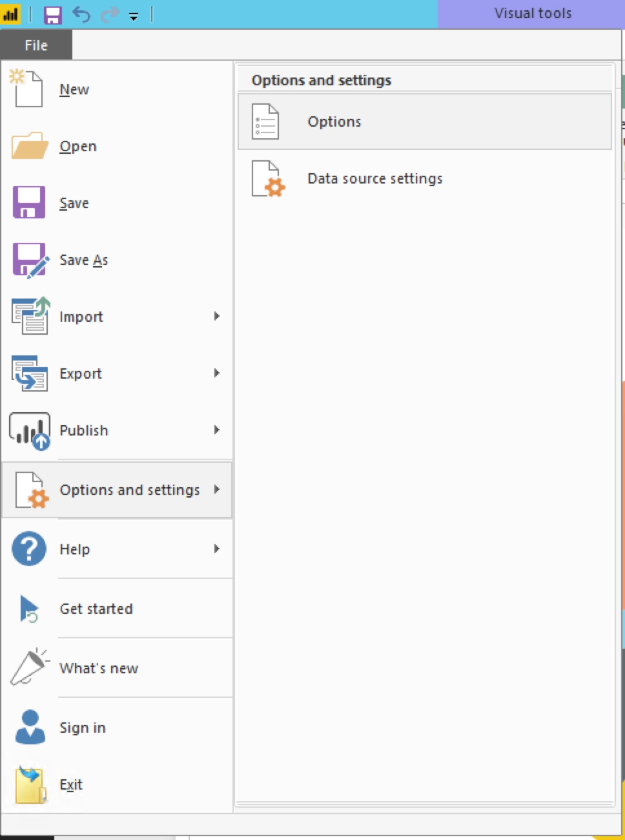This screenshot has width=625, height=840.
Task: Click the Save As icon with pencil
Action: coord(30,260)
